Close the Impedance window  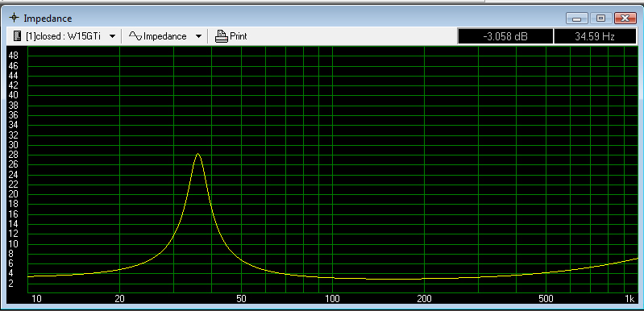tap(625, 19)
